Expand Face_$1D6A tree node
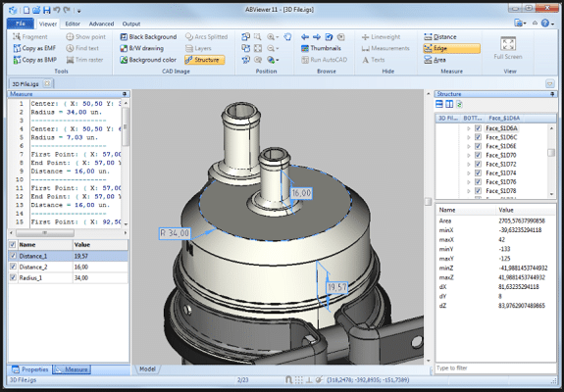The height and width of the screenshot is (392, 564). 468,128
